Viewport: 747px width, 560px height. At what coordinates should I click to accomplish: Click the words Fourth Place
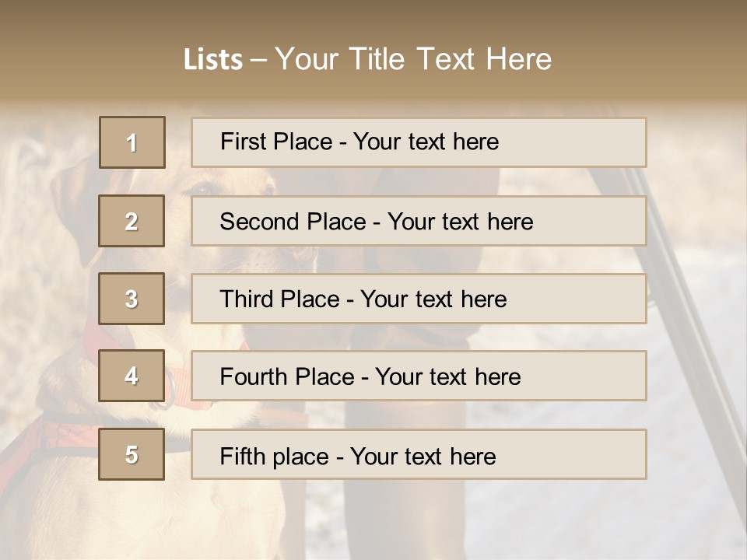click(287, 376)
